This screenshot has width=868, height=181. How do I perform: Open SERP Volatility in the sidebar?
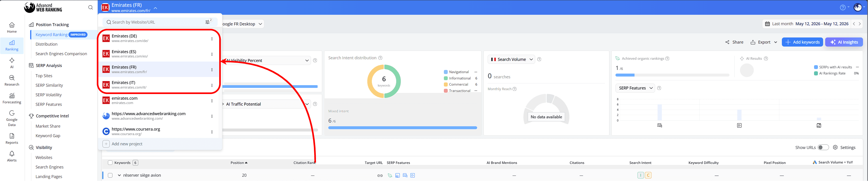[x=49, y=95]
